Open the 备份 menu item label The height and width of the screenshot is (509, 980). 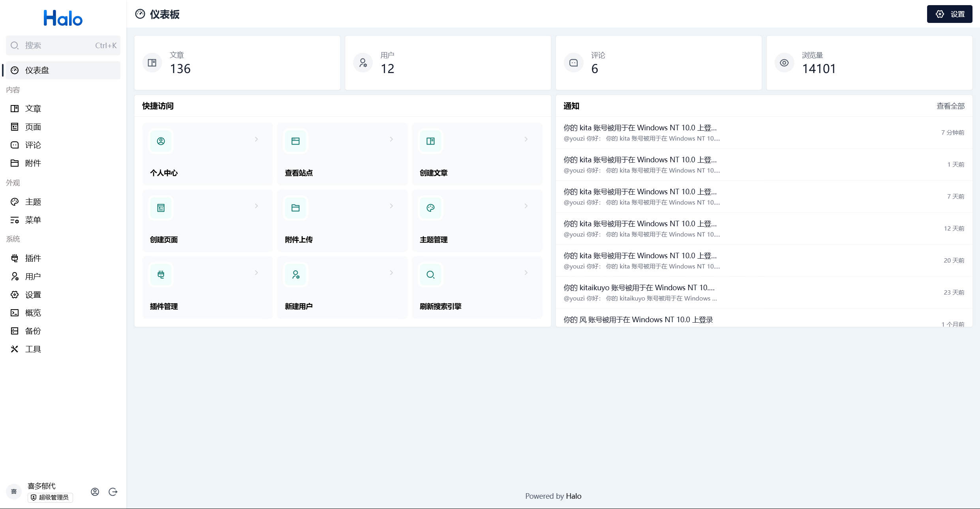[x=33, y=331]
